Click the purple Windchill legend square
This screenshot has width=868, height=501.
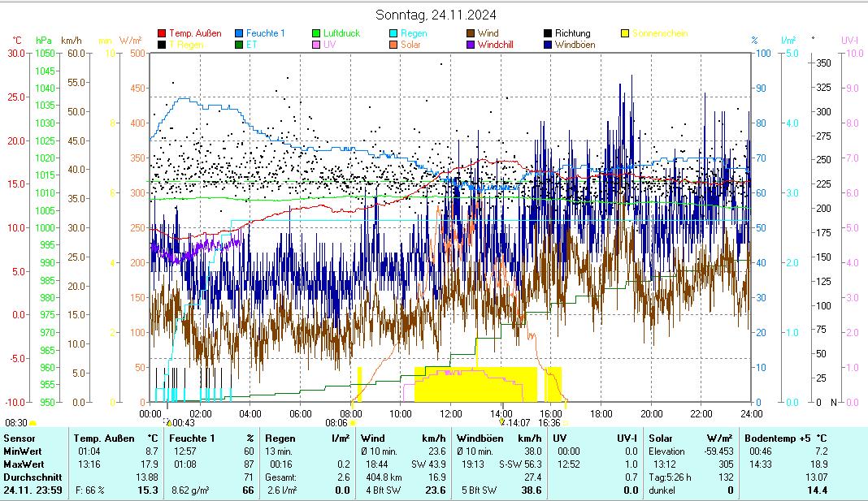[471, 45]
